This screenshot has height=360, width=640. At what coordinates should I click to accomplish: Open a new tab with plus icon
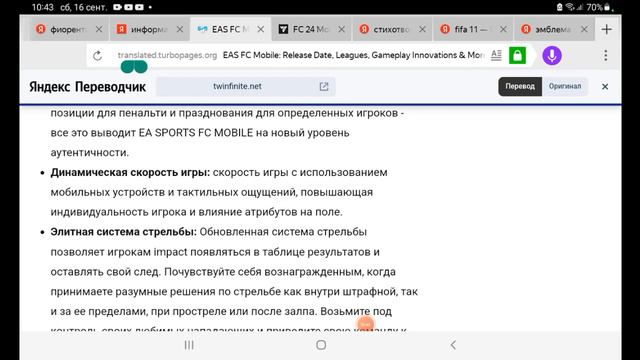point(607,29)
